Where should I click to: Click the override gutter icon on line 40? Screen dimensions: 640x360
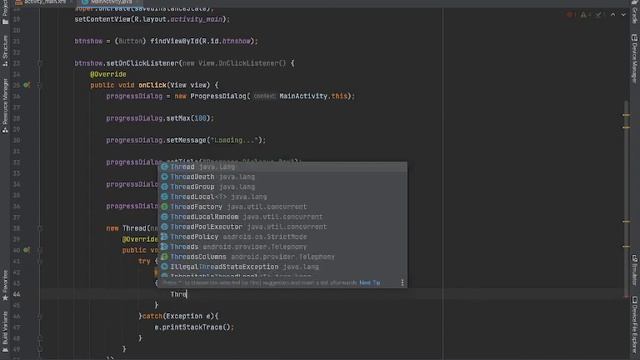pos(27,249)
